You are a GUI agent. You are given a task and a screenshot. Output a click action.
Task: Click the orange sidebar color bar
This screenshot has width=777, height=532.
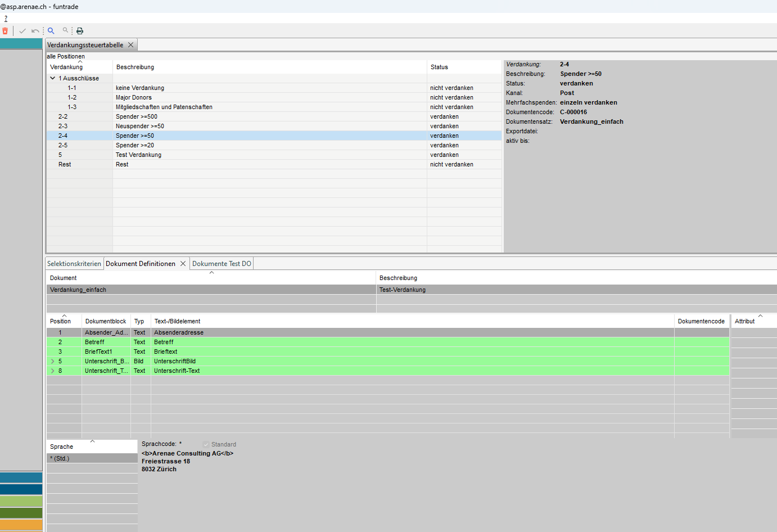point(21,525)
